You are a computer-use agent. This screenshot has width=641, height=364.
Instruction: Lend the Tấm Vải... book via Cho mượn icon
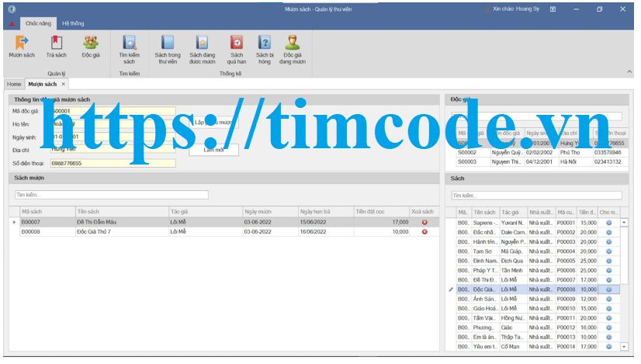pyautogui.click(x=608, y=317)
